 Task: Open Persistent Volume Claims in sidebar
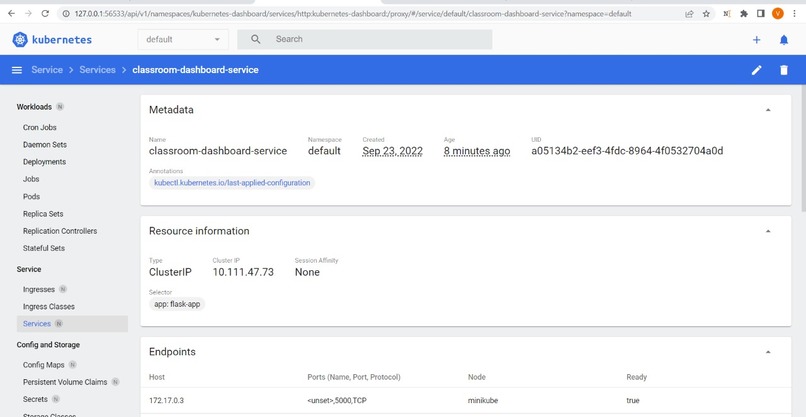(x=65, y=382)
